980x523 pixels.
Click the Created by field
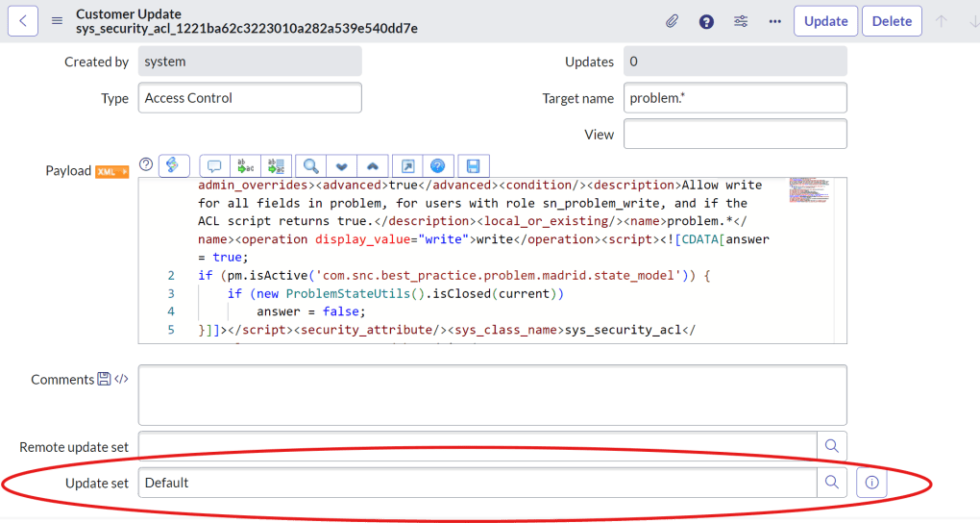click(x=250, y=62)
